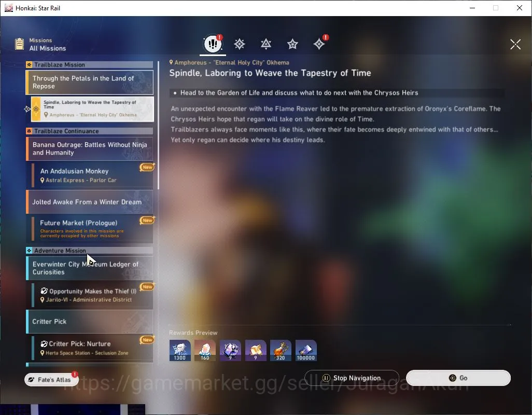
Task: Click the 320 reward item thumbnail
Action: [x=281, y=350]
